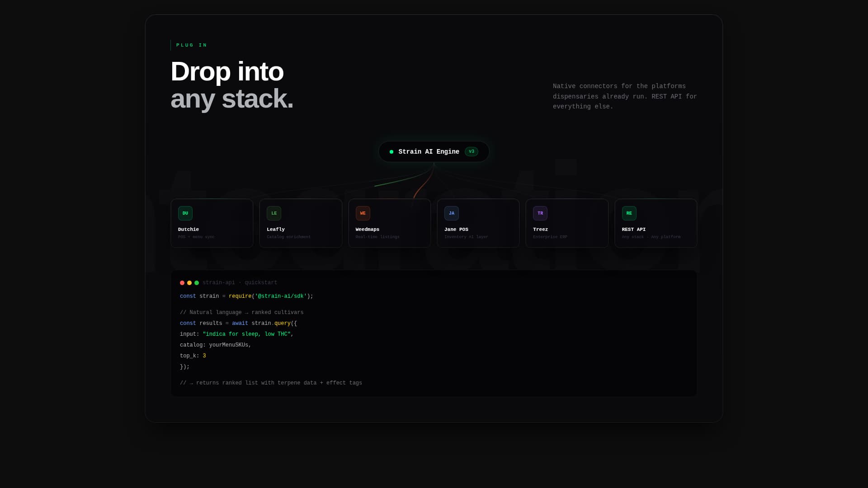Select the LE Leafly badge icon
The image size is (868, 488).
pyautogui.click(x=274, y=213)
